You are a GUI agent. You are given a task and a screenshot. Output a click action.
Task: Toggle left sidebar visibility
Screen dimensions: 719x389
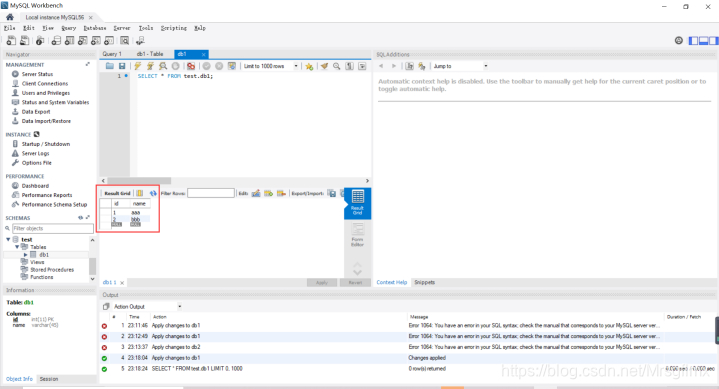click(693, 41)
